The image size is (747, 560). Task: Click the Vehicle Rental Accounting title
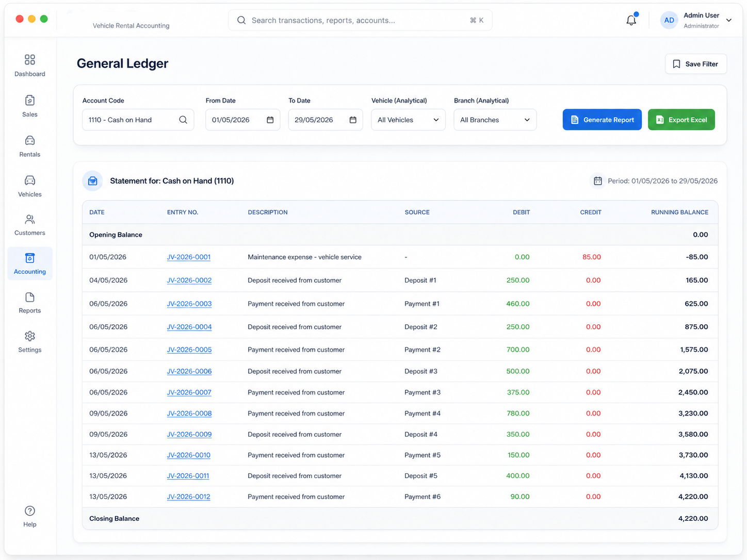pos(131,26)
